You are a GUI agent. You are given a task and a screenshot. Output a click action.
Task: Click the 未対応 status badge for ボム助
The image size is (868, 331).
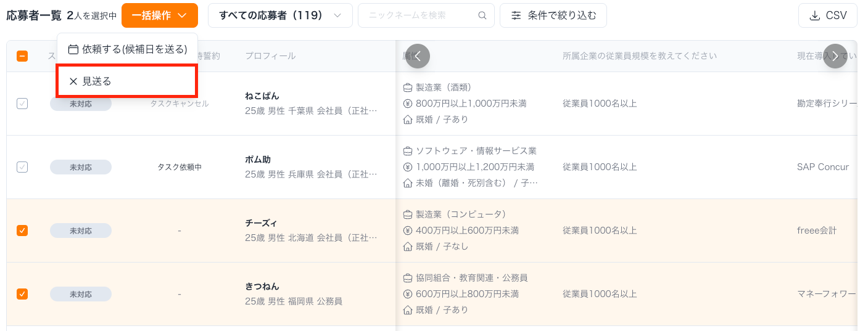pos(81,167)
